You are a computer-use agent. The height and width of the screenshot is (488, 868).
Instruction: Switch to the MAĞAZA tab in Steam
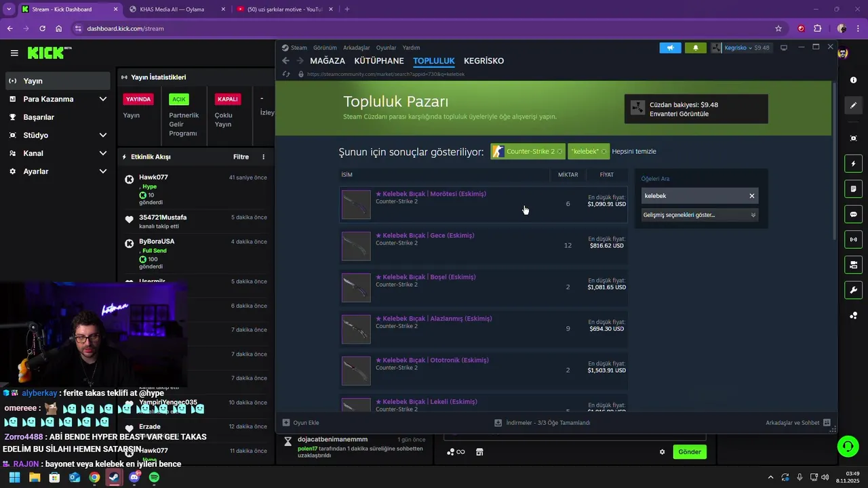328,61
